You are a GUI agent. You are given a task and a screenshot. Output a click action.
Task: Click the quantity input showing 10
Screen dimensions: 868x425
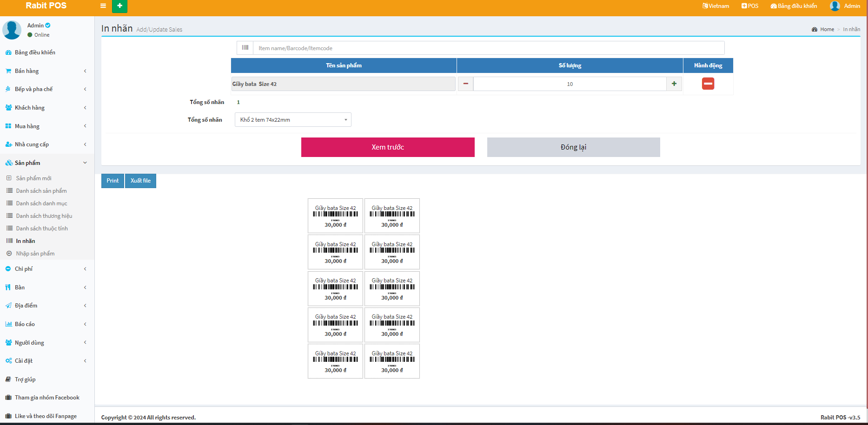(570, 84)
